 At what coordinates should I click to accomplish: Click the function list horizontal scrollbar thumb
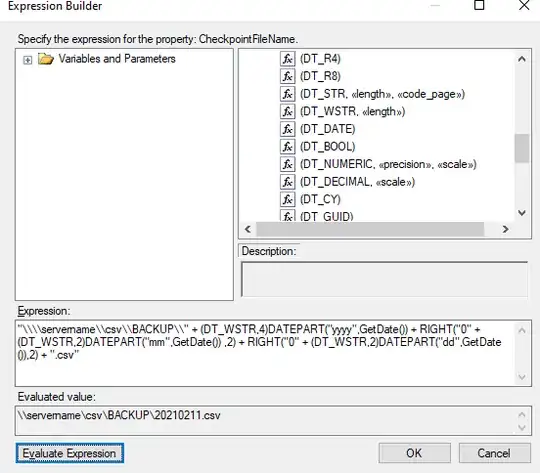point(370,229)
